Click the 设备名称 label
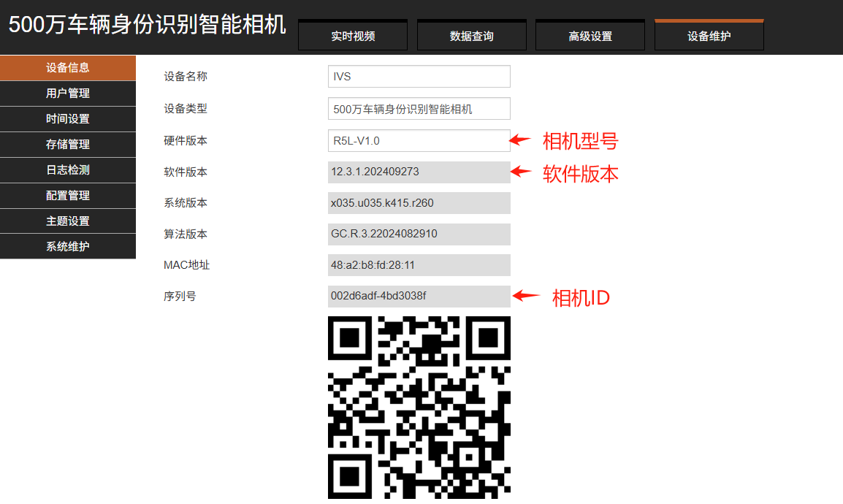Image resolution: width=843 pixels, height=504 pixels. [x=186, y=76]
